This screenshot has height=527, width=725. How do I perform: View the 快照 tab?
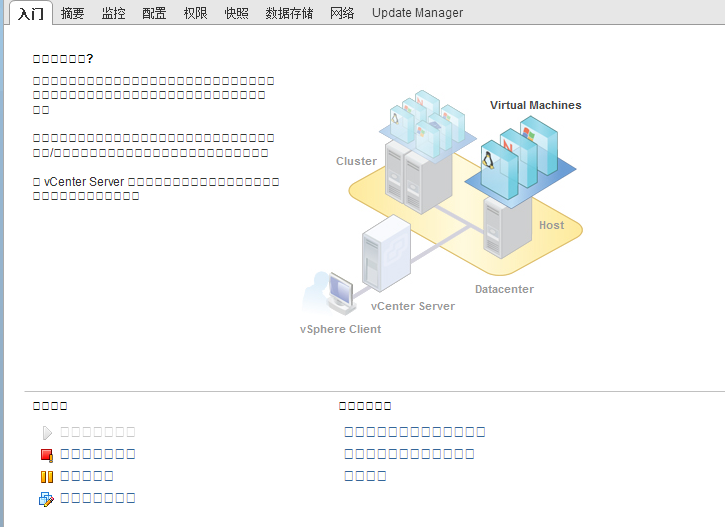pyautogui.click(x=236, y=13)
